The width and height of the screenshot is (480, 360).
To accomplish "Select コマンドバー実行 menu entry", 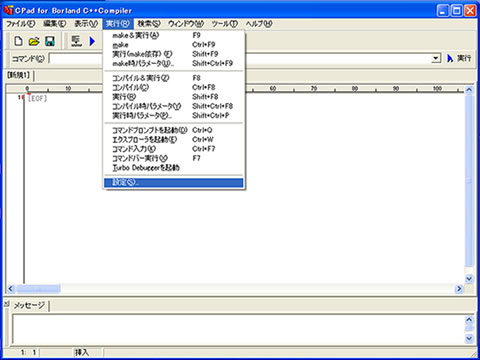I will point(173,158).
